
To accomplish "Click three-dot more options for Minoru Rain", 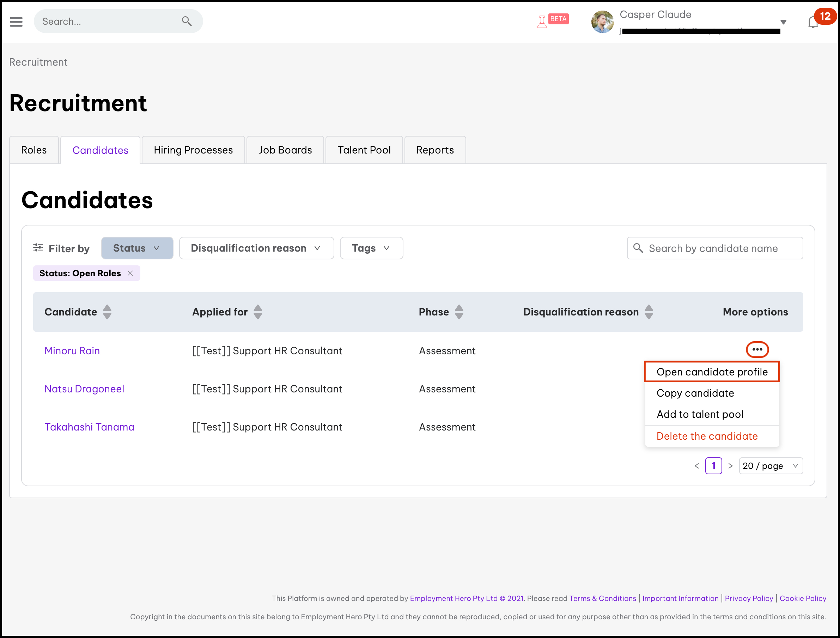I will [757, 350].
